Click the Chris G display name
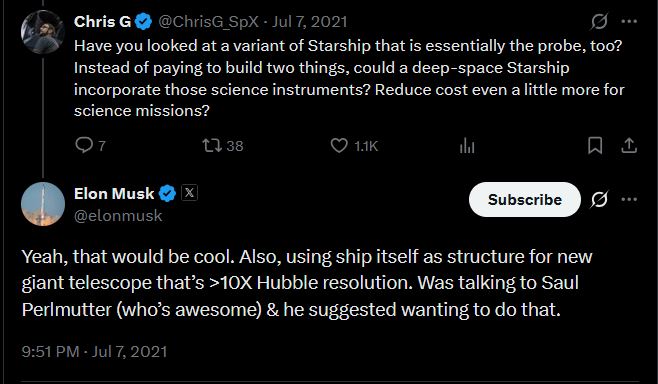Viewport: 658px width, 384px height. pos(102,21)
